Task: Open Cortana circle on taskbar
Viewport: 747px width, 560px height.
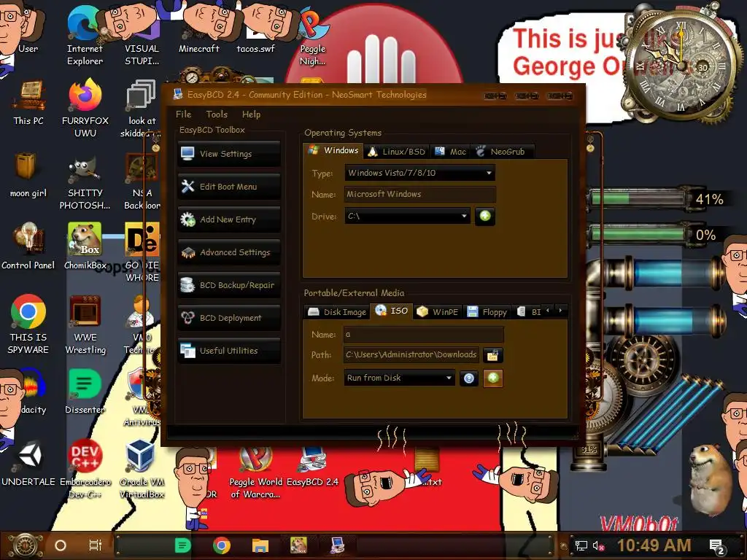Action: pos(61,545)
